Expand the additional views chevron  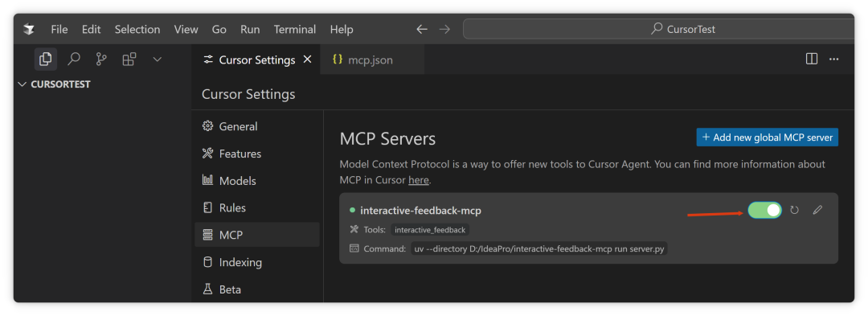pos(158,59)
